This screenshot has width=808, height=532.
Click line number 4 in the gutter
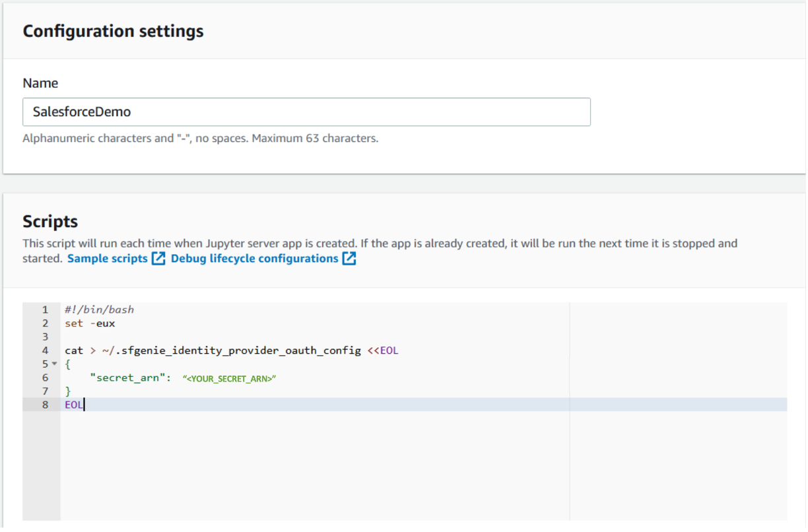(x=45, y=350)
